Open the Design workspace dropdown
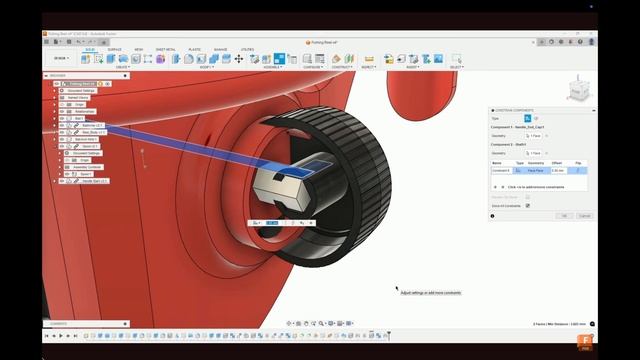Image resolution: width=640 pixels, height=360 pixels. pyautogui.click(x=61, y=58)
